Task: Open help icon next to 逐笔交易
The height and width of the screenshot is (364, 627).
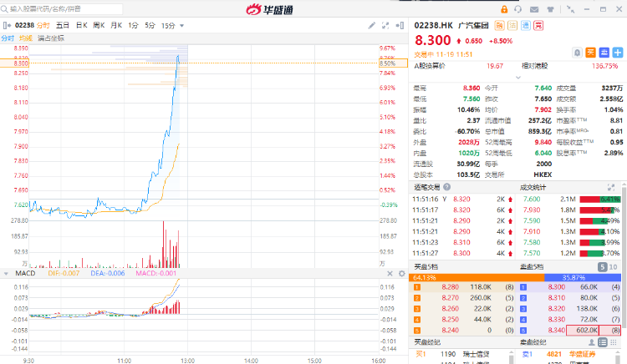Action: [447, 187]
